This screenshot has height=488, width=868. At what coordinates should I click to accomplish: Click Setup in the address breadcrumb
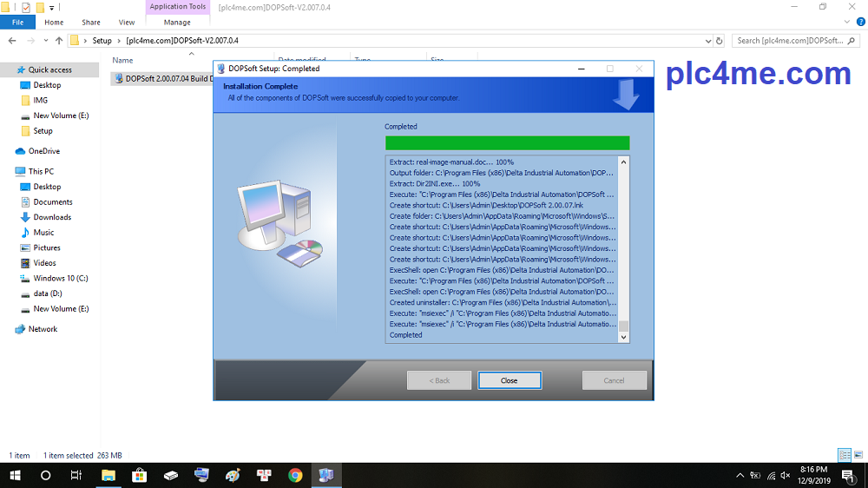point(102,41)
